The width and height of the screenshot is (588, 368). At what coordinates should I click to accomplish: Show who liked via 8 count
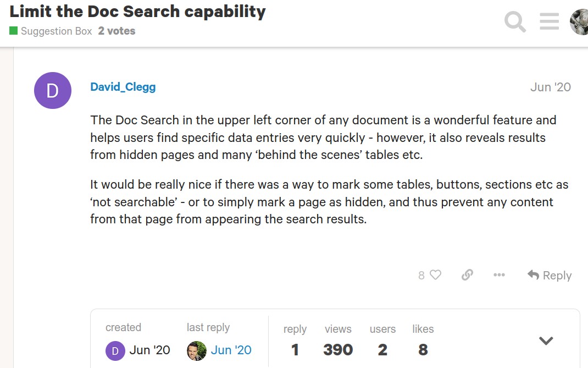(x=421, y=276)
